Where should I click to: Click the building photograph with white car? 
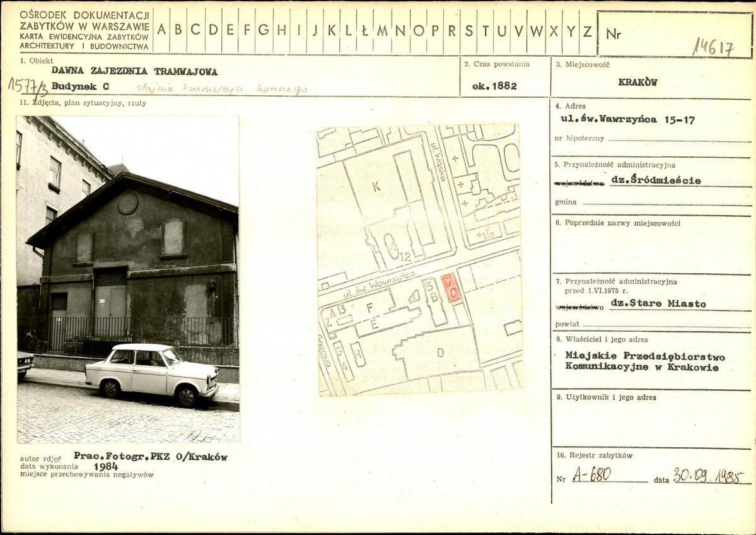point(128,279)
